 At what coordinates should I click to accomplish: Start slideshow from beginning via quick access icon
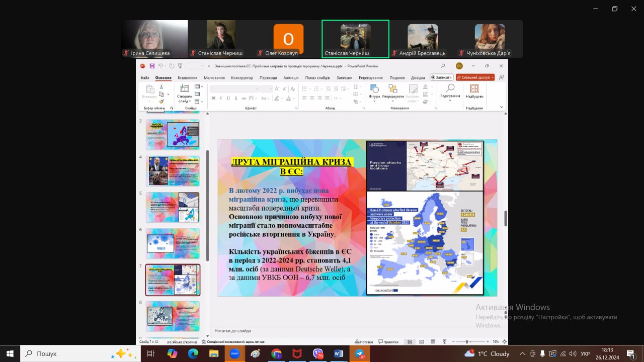pyautogui.click(x=181, y=66)
